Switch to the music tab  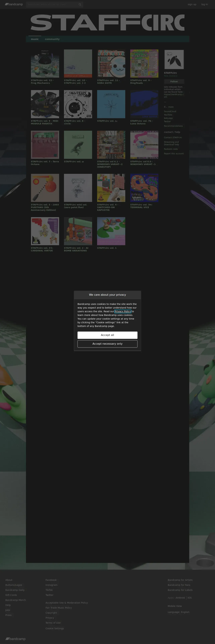[x=35, y=39]
